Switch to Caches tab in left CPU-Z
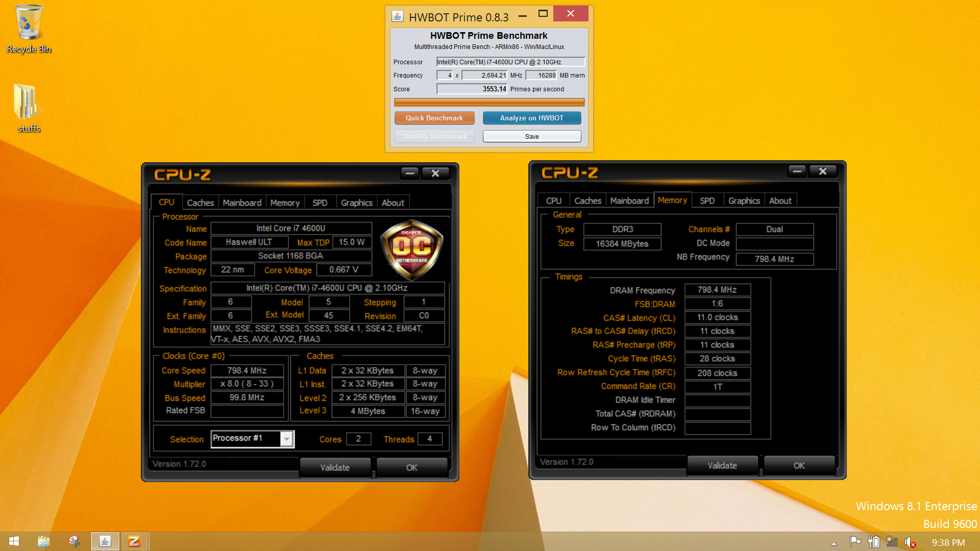 pos(200,203)
